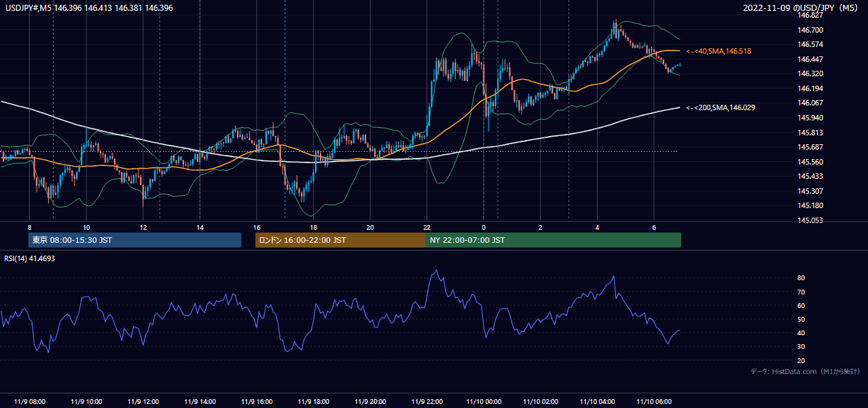Click RSI scale value 70
Screen dimensions: 868x408
tap(801, 292)
